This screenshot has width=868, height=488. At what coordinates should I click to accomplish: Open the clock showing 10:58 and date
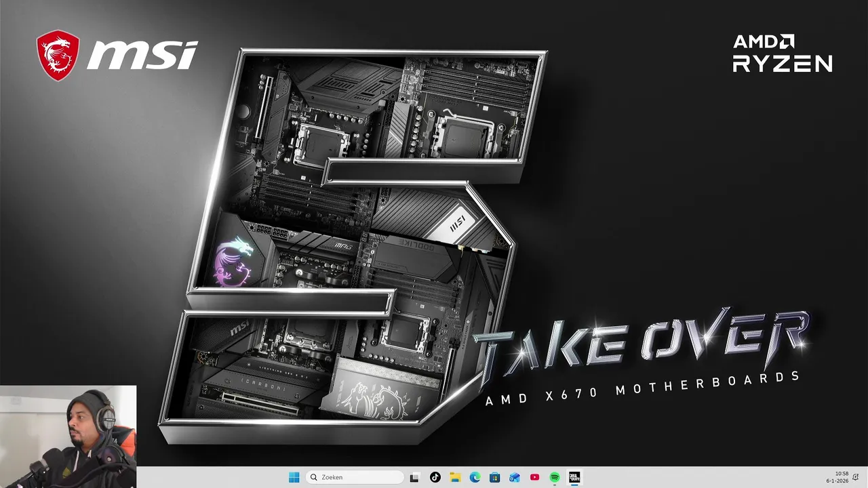coord(837,477)
